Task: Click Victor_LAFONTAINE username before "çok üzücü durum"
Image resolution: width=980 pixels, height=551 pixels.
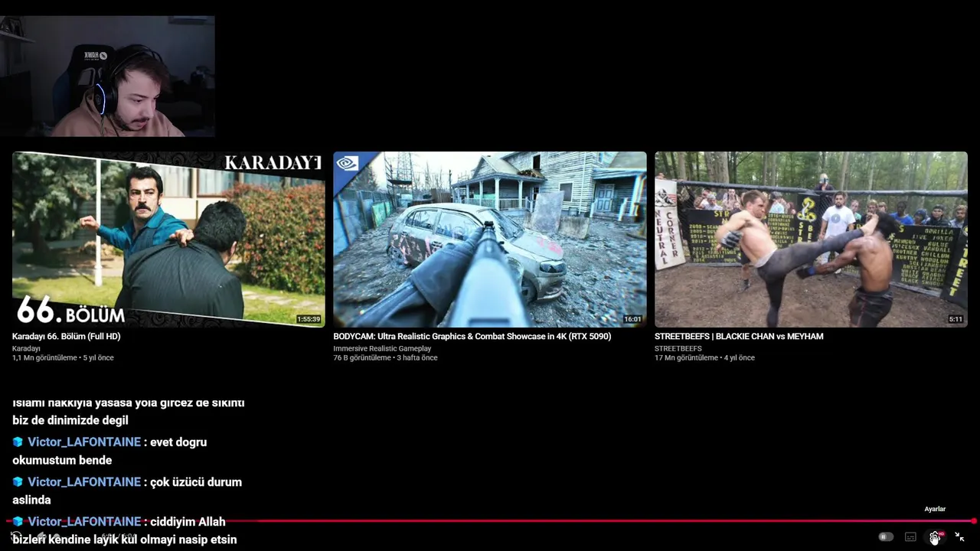Action: [84, 482]
